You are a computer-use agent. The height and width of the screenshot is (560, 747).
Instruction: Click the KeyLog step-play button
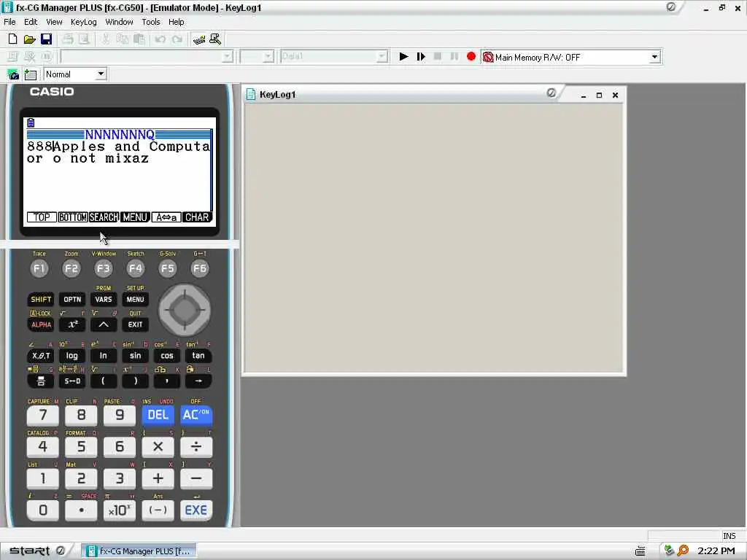click(421, 57)
